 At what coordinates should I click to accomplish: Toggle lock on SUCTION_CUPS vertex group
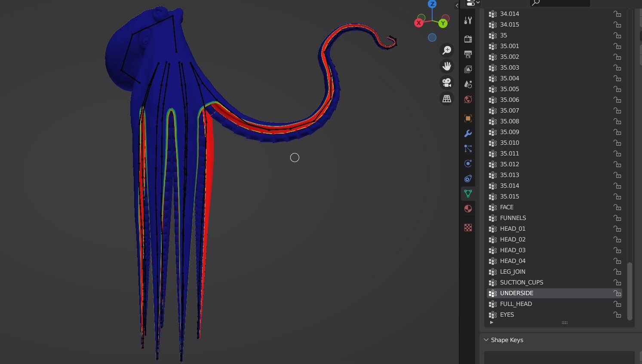coord(617,282)
